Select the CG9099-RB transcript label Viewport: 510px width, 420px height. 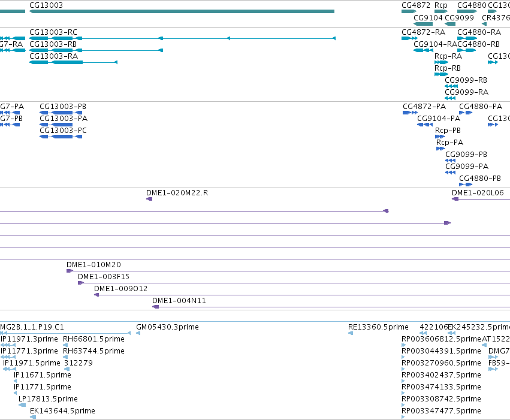466,80
